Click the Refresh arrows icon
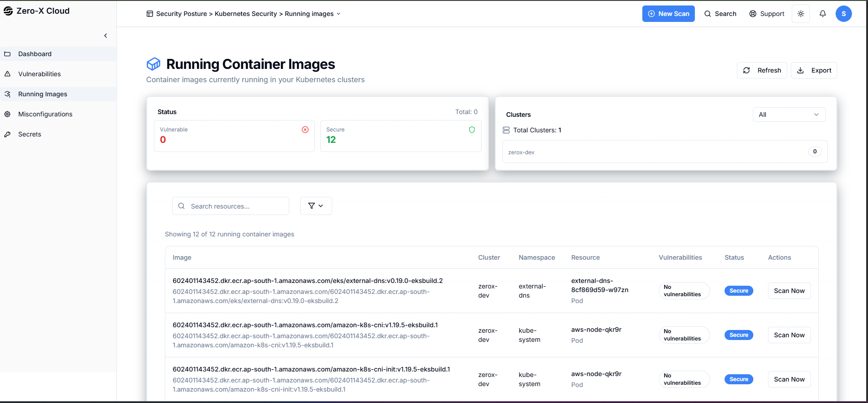Image resolution: width=868 pixels, height=403 pixels. click(x=746, y=70)
